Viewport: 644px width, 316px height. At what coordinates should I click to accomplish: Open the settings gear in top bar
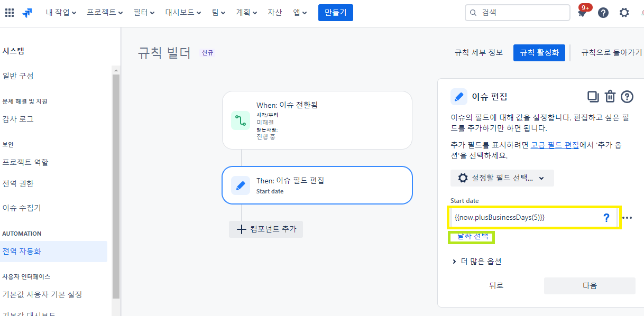[624, 13]
